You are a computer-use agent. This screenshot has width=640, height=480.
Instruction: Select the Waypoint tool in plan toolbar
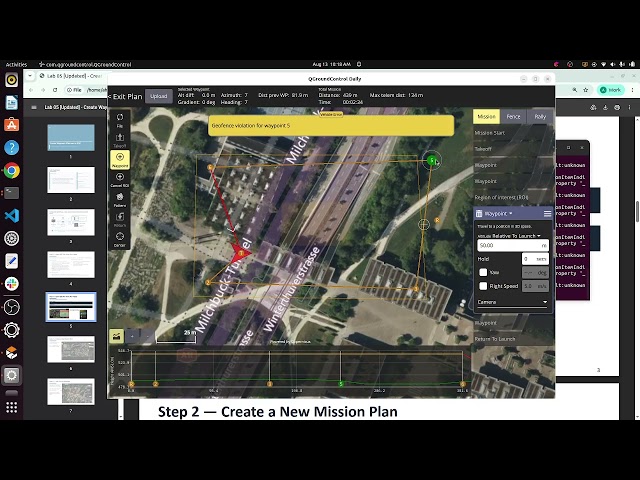point(120,160)
